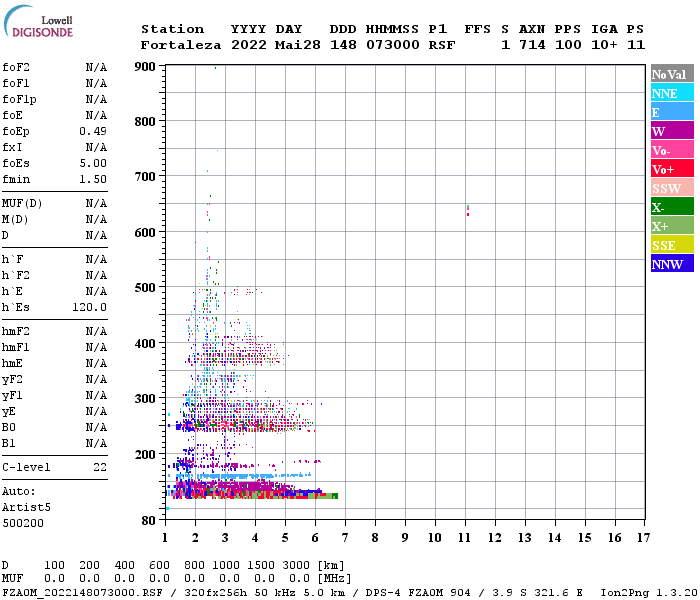Select the NNE cyan legend swatch
Viewport: 700px width, 600px height.
(x=672, y=93)
